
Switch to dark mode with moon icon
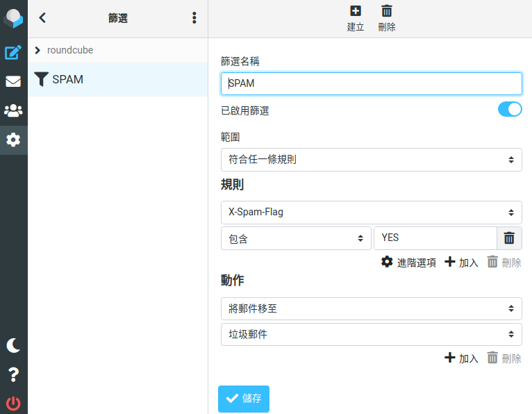13,345
